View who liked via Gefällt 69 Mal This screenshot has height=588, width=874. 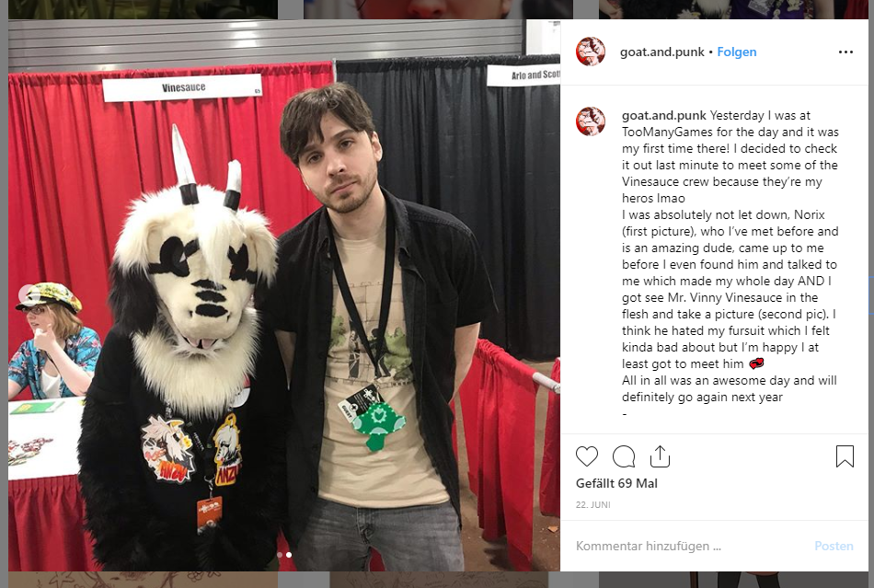pyautogui.click(x=616, y=483)
